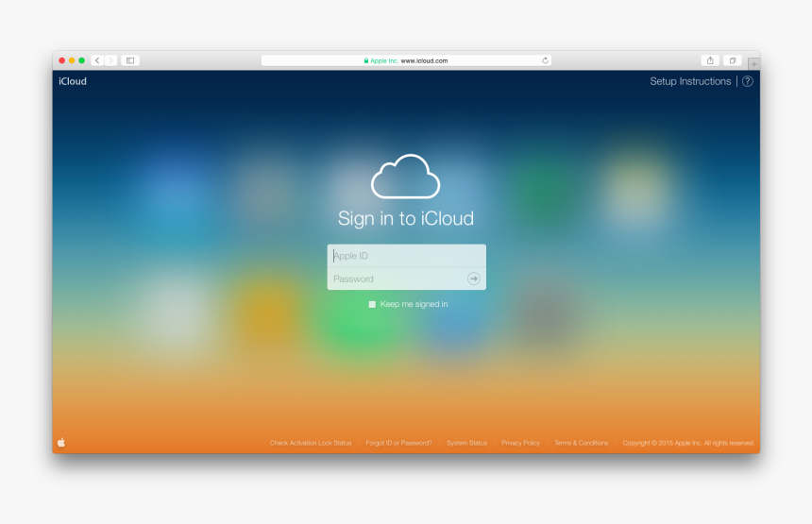The width and height of the screenshot is (812, 524).
Task: Click the Sign in to iCloud heading
Action: coord(406,218)
